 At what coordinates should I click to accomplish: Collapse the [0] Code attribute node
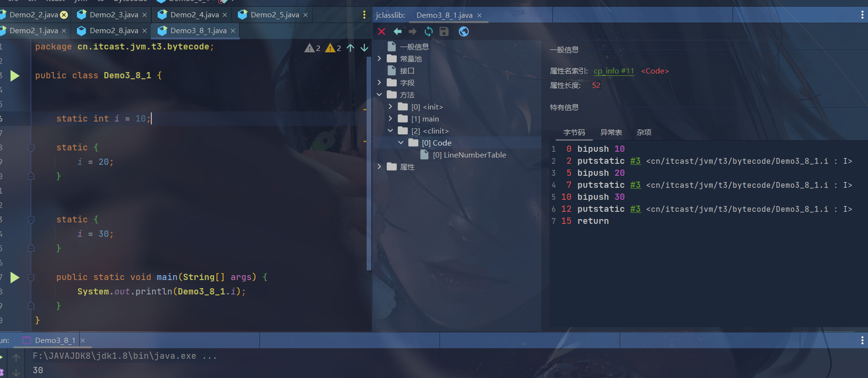tap(401, 143)
